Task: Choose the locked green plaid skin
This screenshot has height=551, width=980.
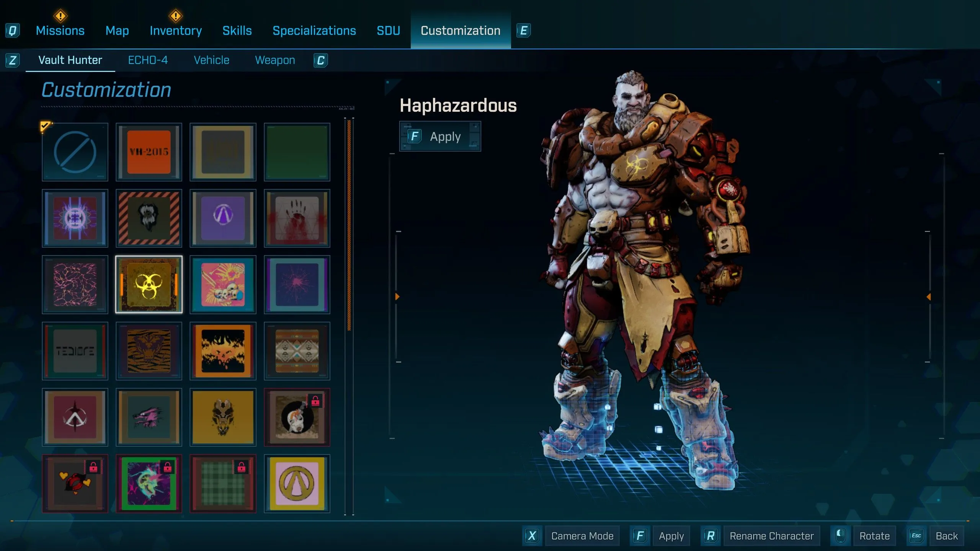Action: coord(223,483)
